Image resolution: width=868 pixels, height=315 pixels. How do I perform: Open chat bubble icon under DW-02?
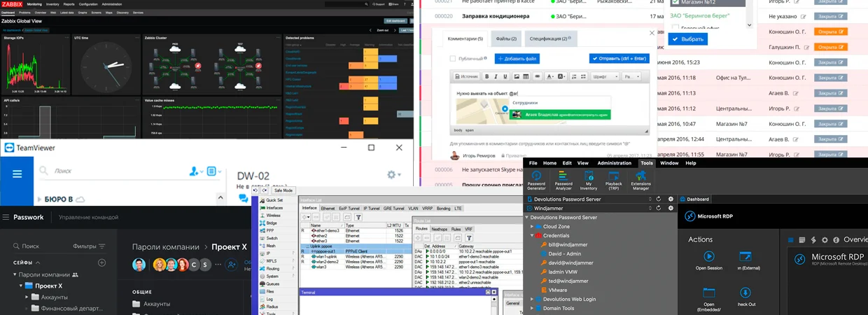coord(243,198)
